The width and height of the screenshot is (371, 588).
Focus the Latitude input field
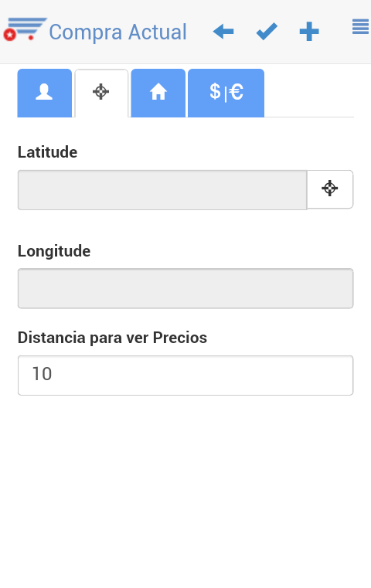pyautogui.click(x=162, y=190)
